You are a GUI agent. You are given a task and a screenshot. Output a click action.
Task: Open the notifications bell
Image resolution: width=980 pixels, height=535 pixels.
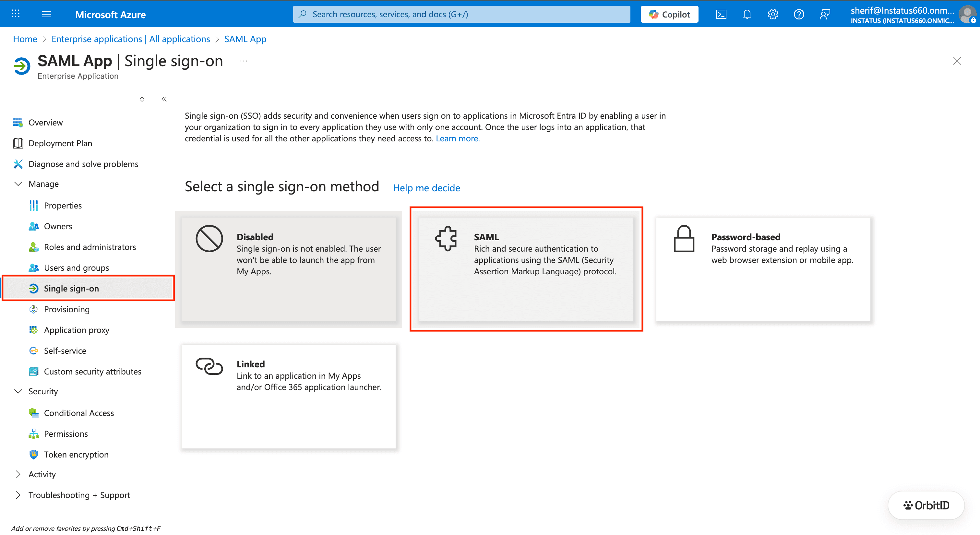747,15
